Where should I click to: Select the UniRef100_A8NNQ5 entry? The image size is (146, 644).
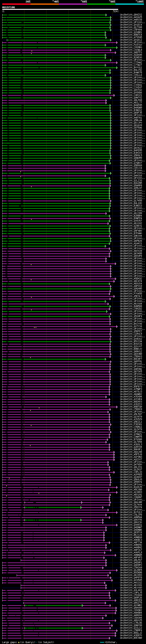coord(131,555)
